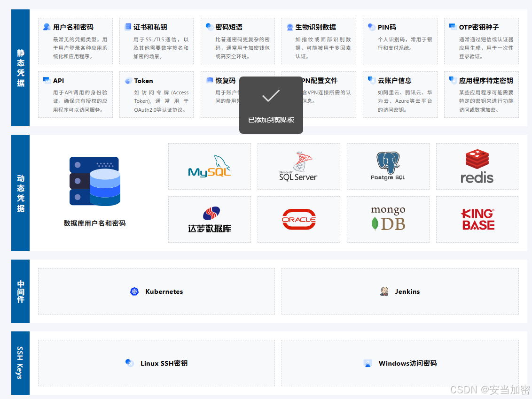Select the 动态凭据 side tab
The image size is (532, 399).
click(20, 193)
